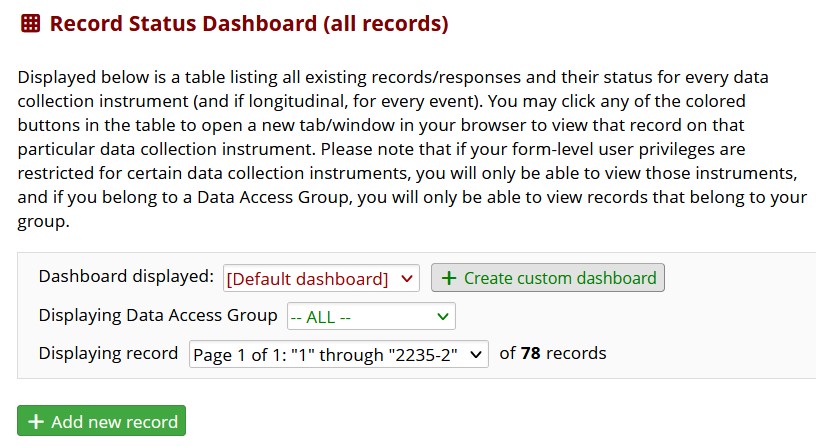Click the green chevron on the ALL dropdown

click(x=442, y=316)
